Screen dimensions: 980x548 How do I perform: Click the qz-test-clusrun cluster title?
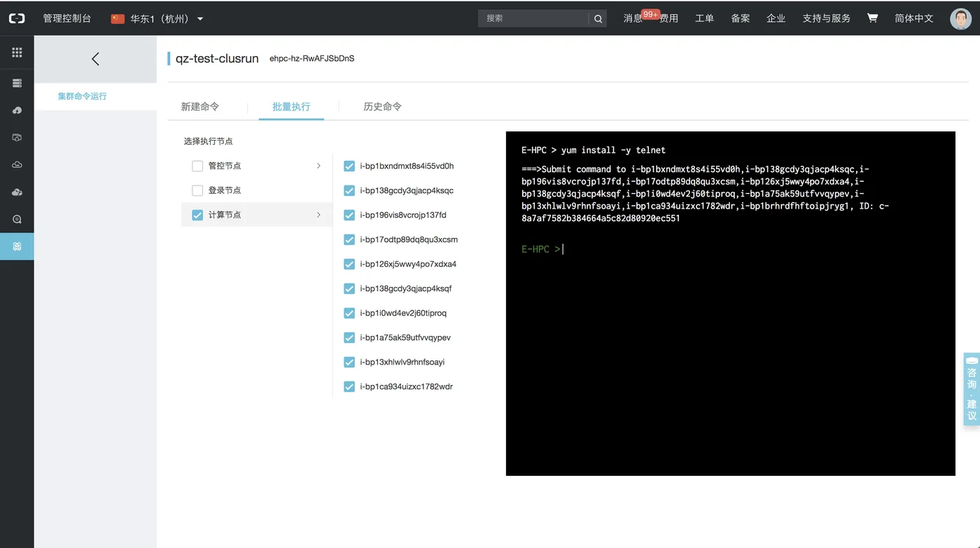217,59
